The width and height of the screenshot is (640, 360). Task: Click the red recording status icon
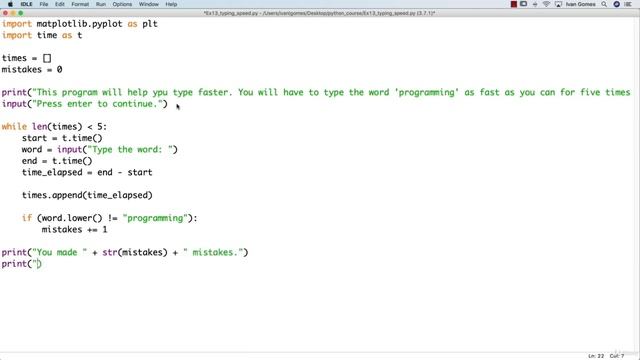tap(514, 4)
